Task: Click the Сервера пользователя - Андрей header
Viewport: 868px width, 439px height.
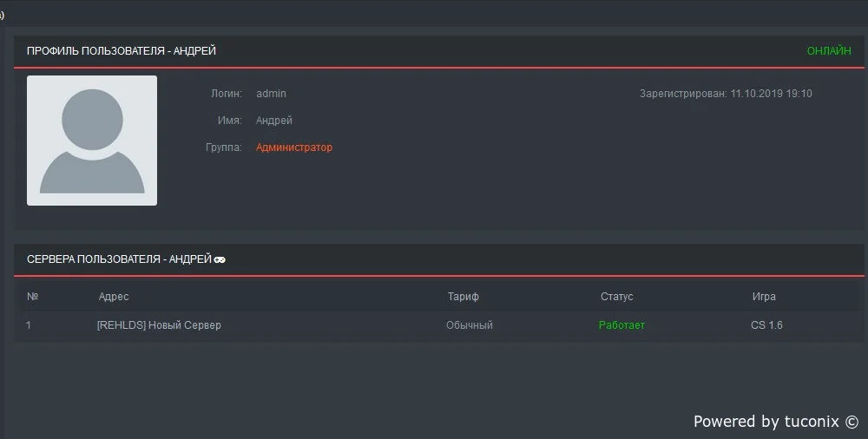Action: [119, 259]
